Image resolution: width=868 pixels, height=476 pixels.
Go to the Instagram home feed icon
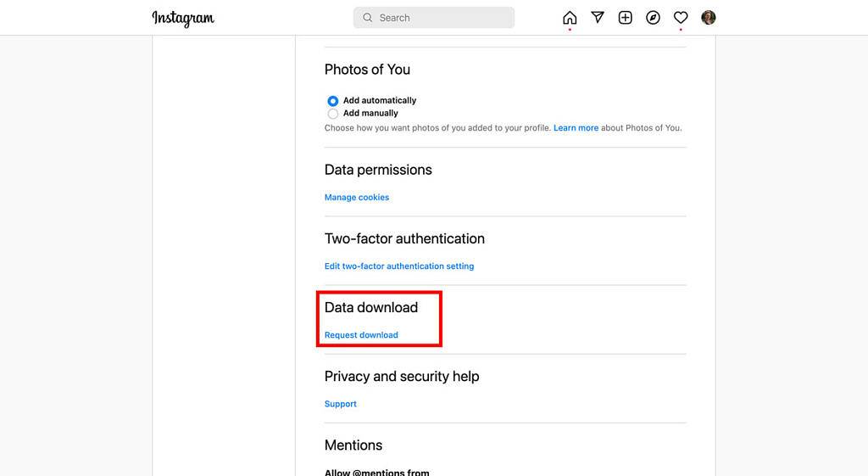(570, 18)
